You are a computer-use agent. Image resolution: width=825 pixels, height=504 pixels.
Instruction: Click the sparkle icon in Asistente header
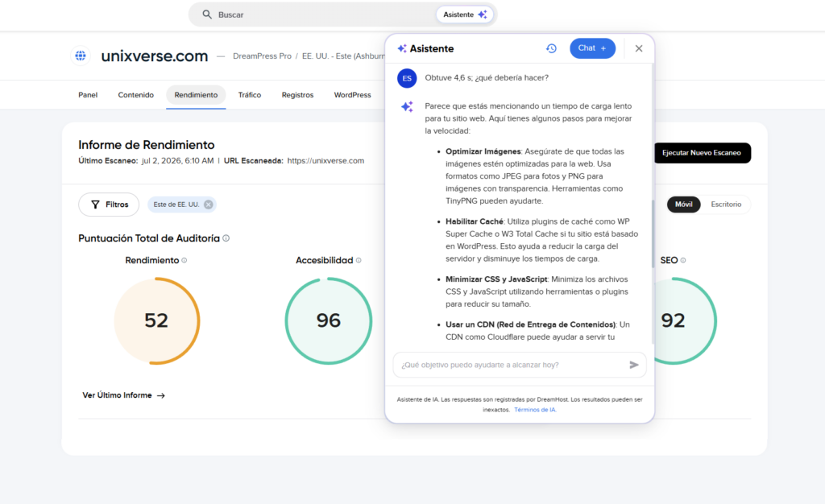pyautogui.click(x=402, y=48)
